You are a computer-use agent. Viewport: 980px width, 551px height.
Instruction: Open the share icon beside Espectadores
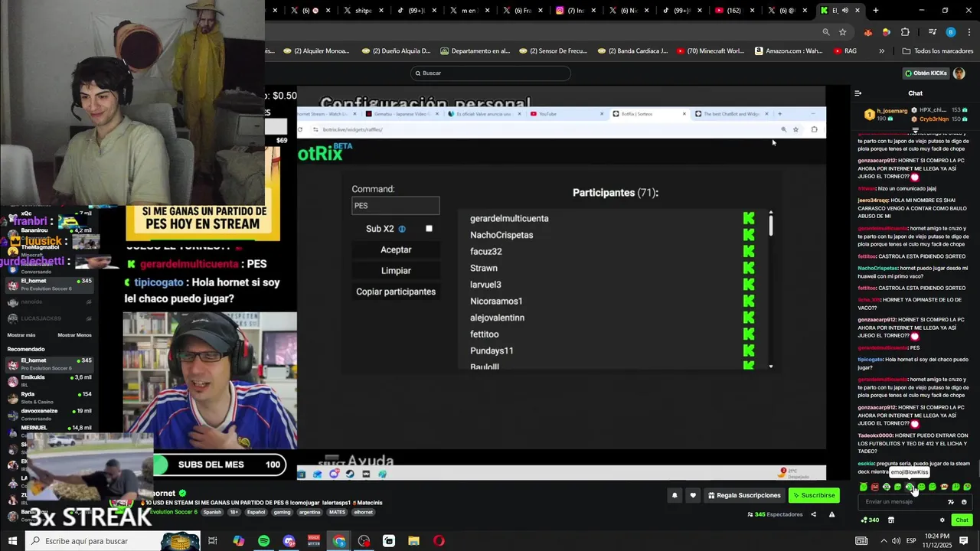coord(813,514)
